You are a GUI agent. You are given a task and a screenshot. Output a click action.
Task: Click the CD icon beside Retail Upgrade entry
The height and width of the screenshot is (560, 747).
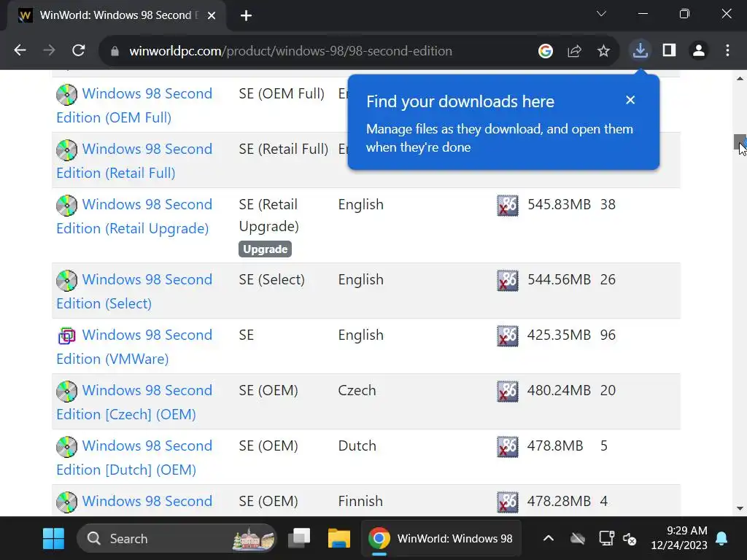click(x=66, y=205)
